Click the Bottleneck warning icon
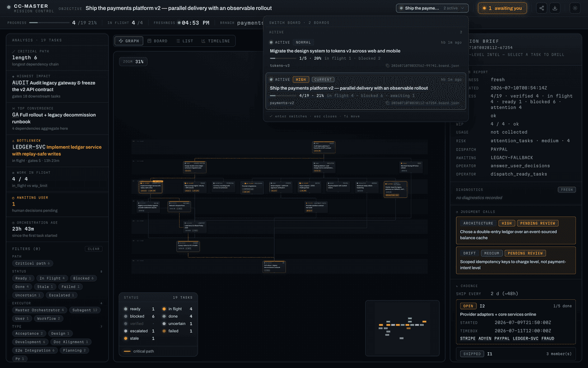 point(14,141)
